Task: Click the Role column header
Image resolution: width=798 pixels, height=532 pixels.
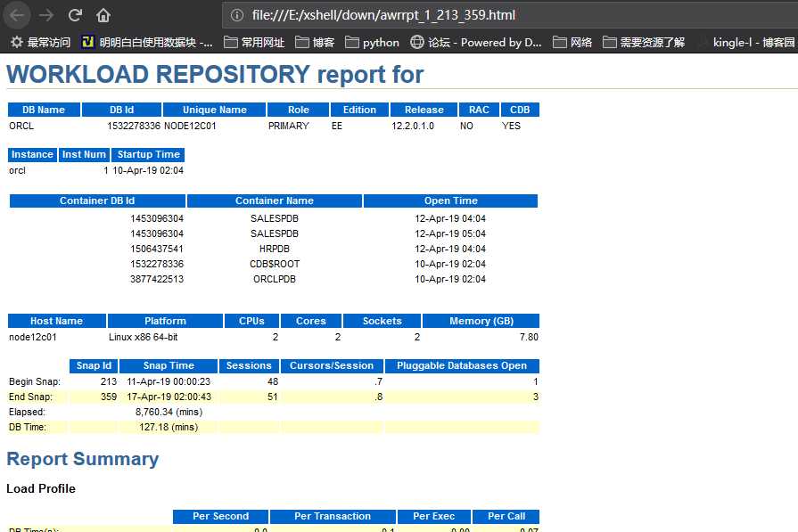Action: [x=298, y=110]
